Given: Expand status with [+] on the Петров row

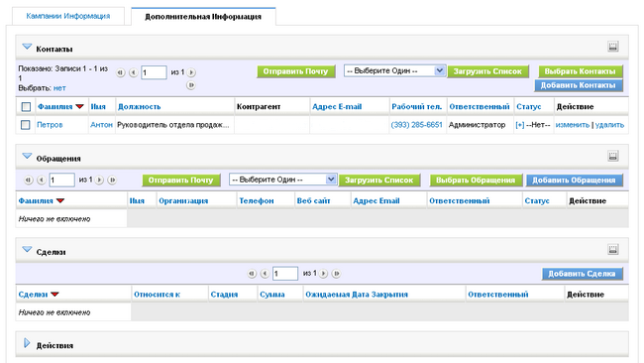Looking at the screenshot, I should click(x=519, y=125).
